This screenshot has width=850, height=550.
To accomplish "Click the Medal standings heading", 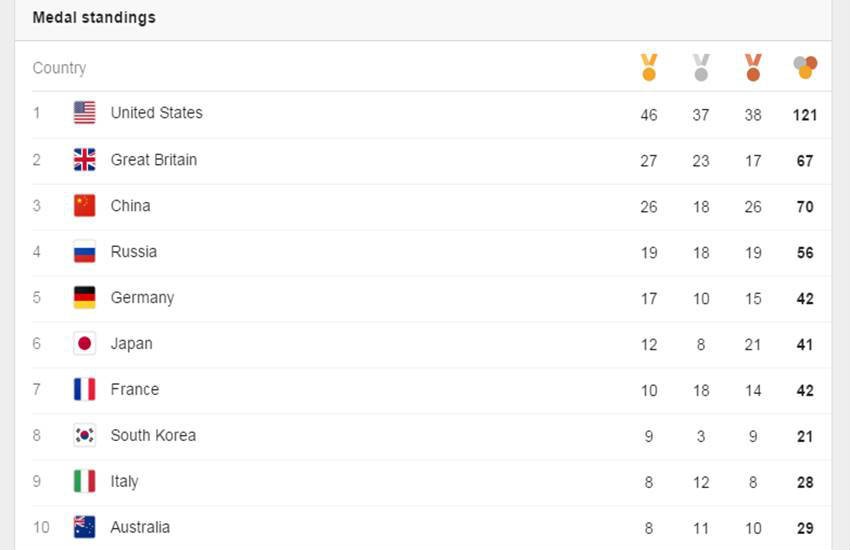I will click(x=94, y=18).
